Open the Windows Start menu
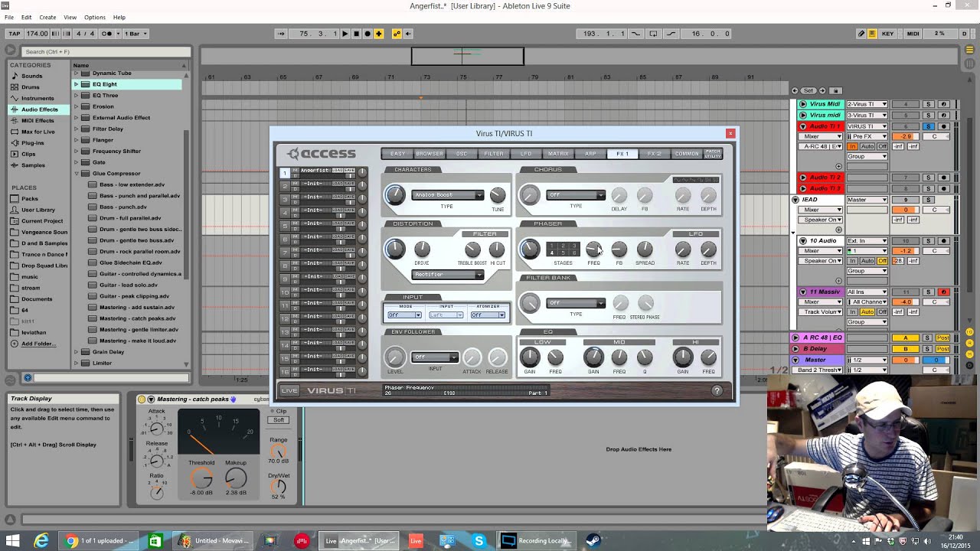The height and width of the screenshot is (551, 980). point(12,541)
